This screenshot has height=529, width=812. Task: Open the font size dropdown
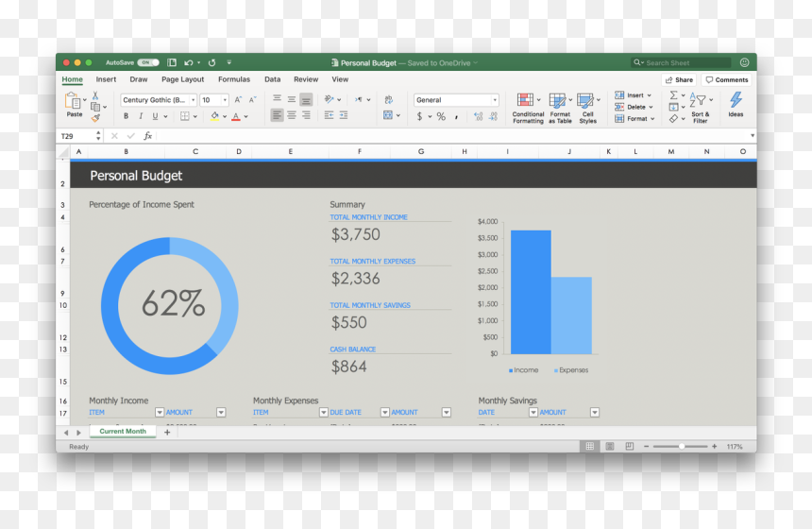225,100
